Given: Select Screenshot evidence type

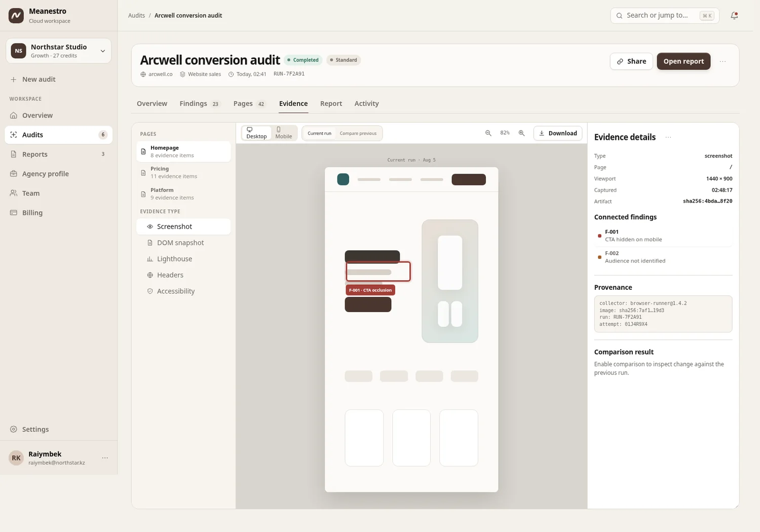Looking at the screenshot, I should [183, 226].
